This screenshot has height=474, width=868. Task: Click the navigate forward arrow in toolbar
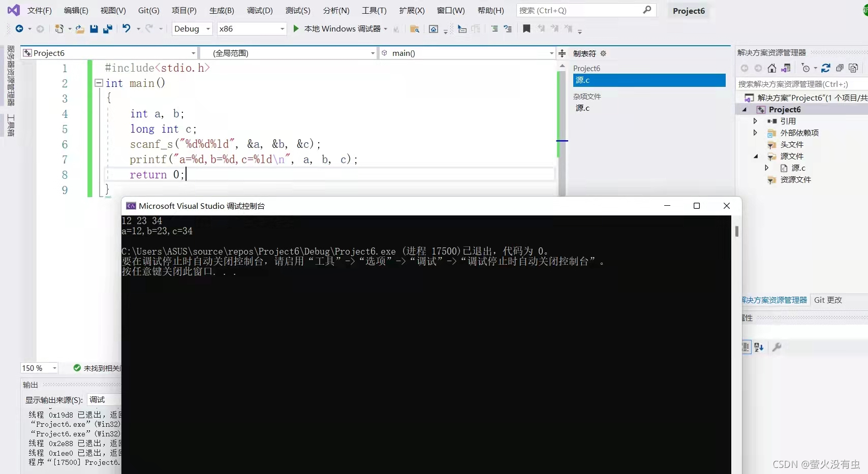pyautogui.click(x=40, y=29)
